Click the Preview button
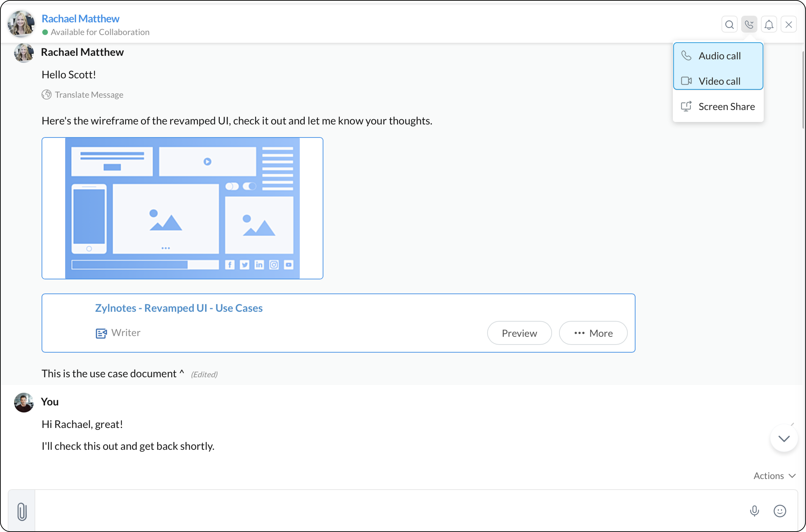Screen dimensions: 806x532 pos(519,333)
